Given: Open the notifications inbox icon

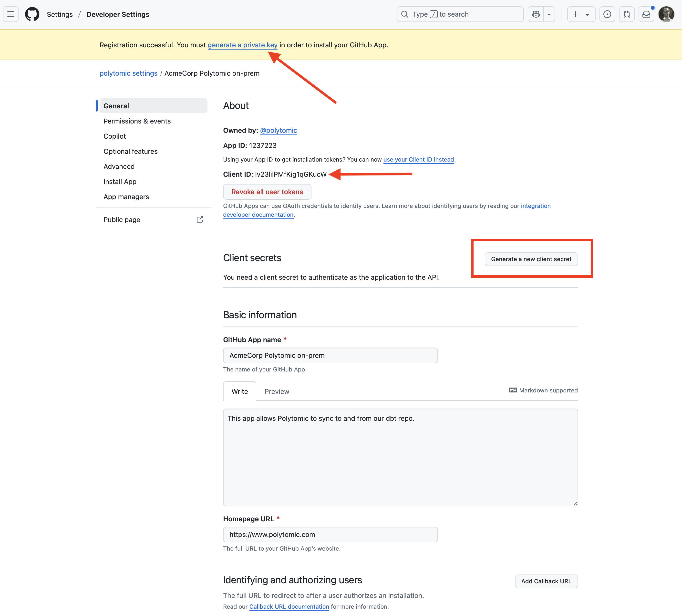Looking at the screenshot, I should (x=646, y=14).
